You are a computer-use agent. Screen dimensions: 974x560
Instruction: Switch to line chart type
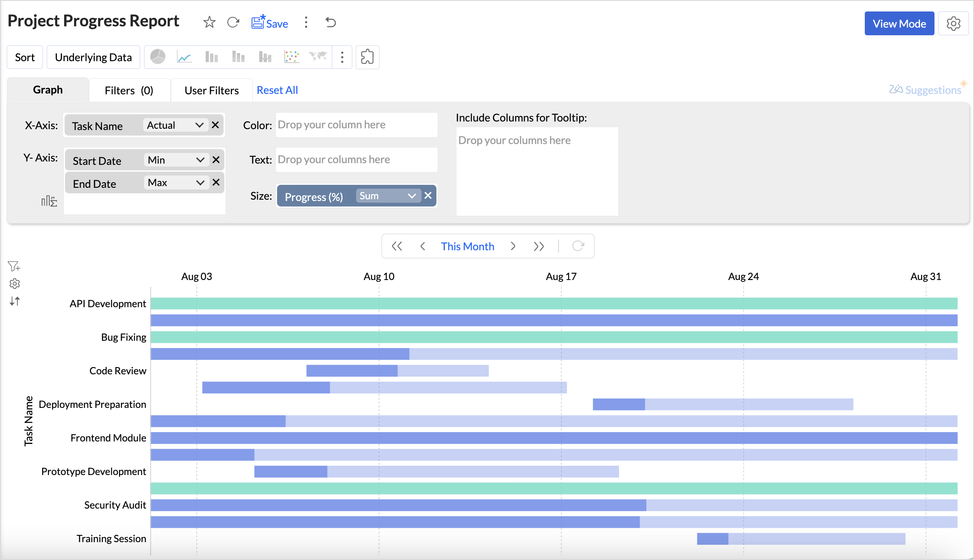pyautogui.click(x=184, y=57)
